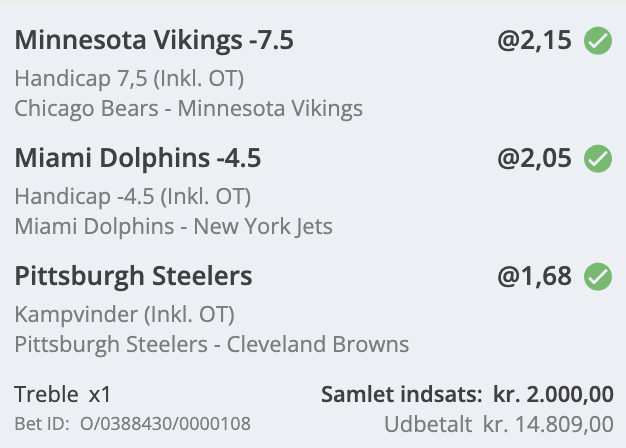626x448 pixels.
Task: Open the Pittsburgh Steelers - Cleveland Browns match
Action: (x=212, y=344)
